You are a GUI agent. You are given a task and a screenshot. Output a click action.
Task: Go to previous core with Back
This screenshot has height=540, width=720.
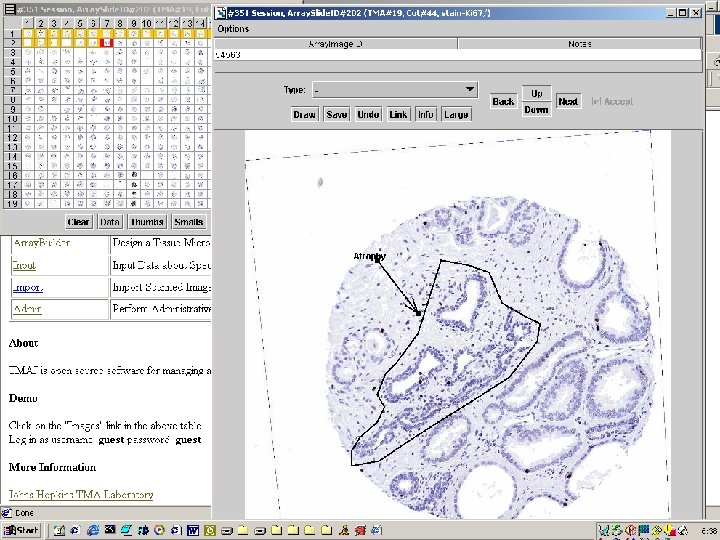[x=503, y=101]
